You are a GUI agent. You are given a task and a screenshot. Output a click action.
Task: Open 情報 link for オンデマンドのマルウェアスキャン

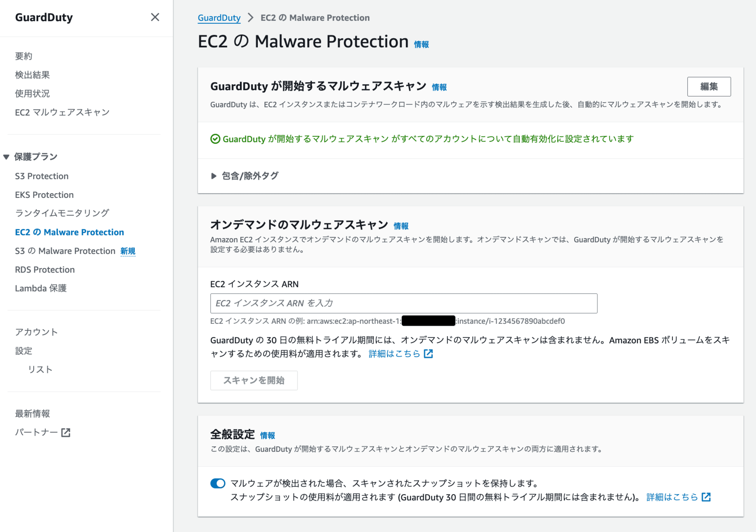point(401,226)
